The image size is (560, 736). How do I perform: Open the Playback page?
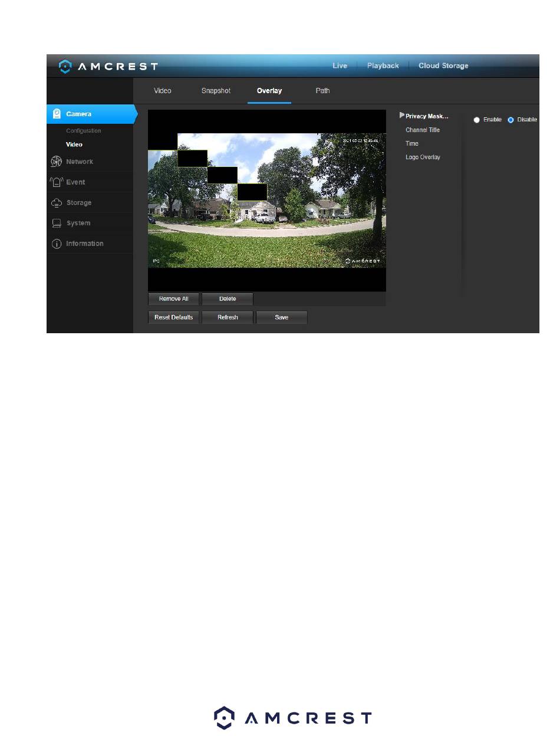(x=383, y=65)
